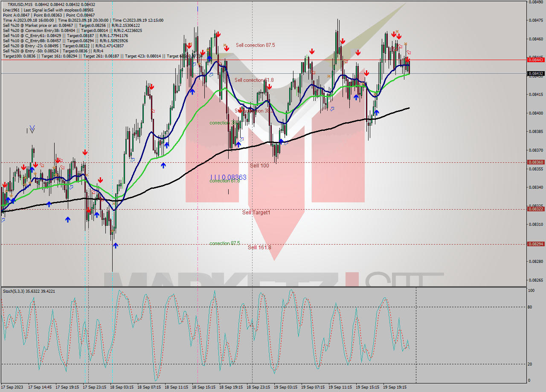Screen dimensions: 546x392
Task: Click the '18 Sep 15:15' time axis label
Action: click(x=204, y=387)
